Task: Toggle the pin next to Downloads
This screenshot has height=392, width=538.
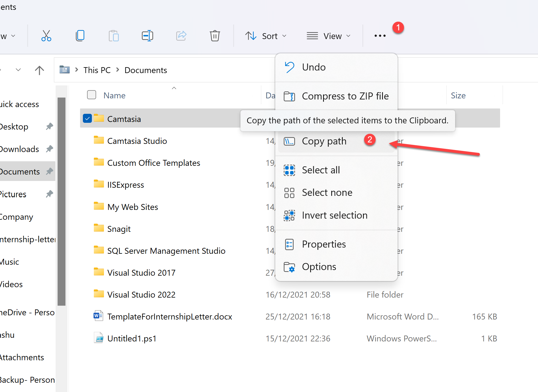Action: (x=49, y=149)
